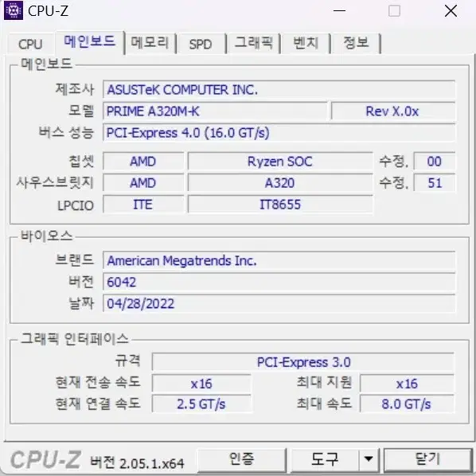Select the 메인보드 tab

tap(90, 42)
